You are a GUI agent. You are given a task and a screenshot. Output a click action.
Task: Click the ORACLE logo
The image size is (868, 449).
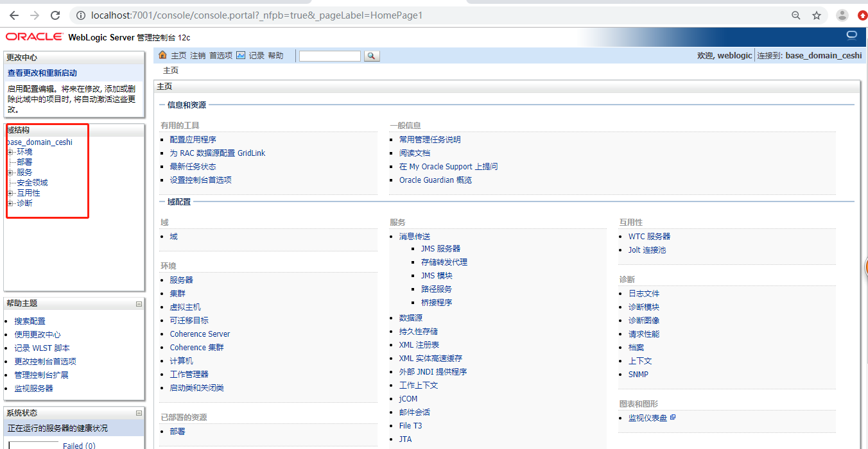pyautogui.click(x=34, y=37)
